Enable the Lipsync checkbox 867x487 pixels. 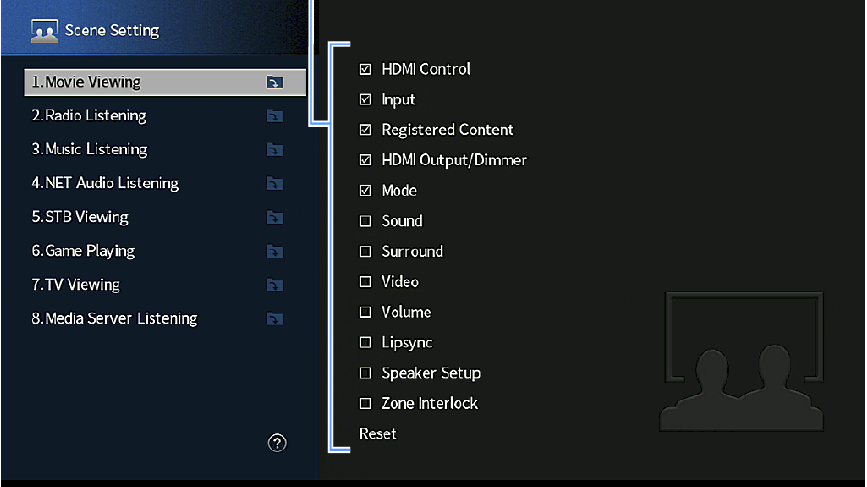(365, 343)
